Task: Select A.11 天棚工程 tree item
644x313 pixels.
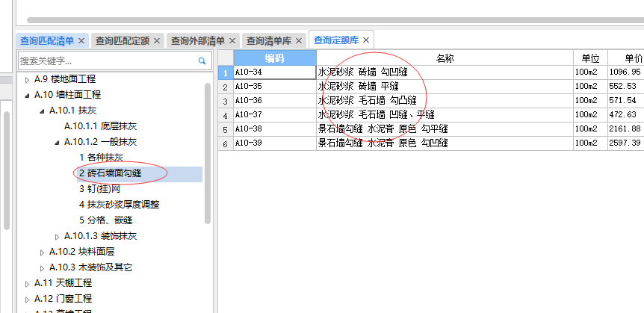Action: [63, 283]
